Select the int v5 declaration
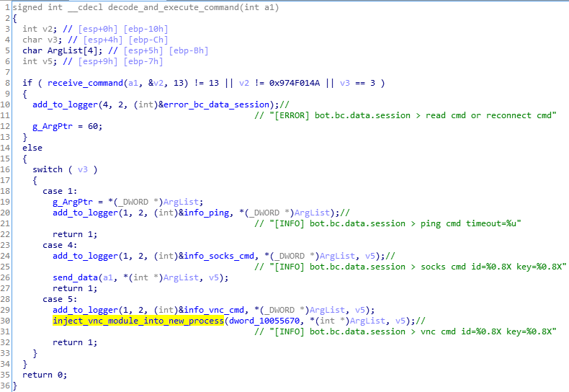Viewport: 569px width, 392px height. [40, 62]
